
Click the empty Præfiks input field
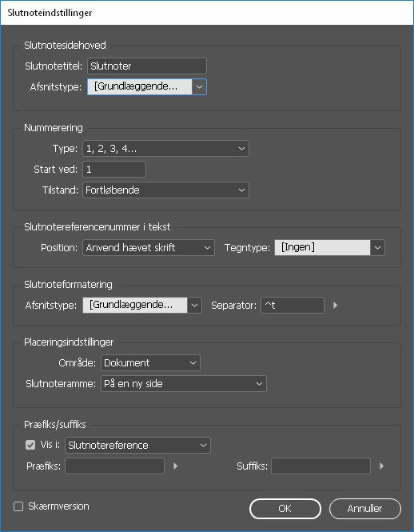click(114, 466)
